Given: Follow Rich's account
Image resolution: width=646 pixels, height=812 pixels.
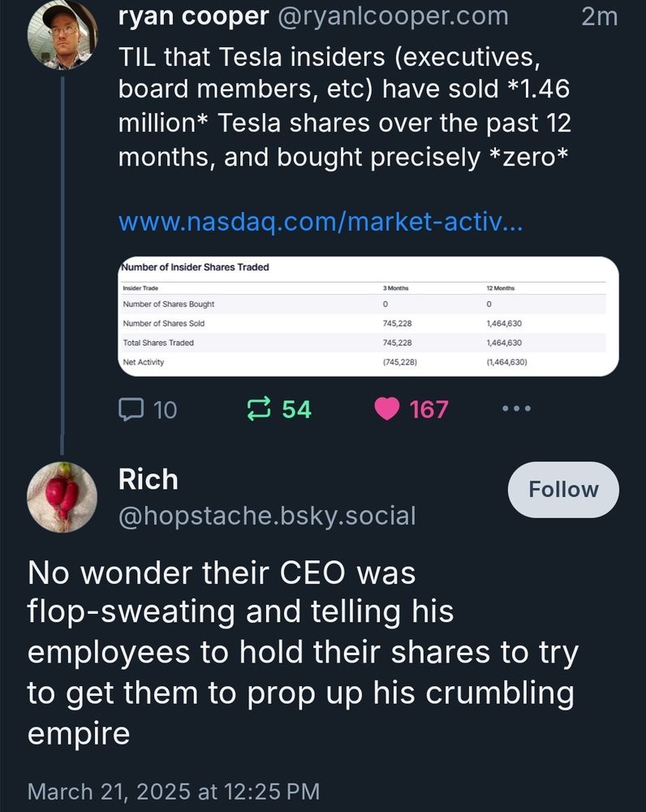Looking at the screenshot, I should point(563,490).
